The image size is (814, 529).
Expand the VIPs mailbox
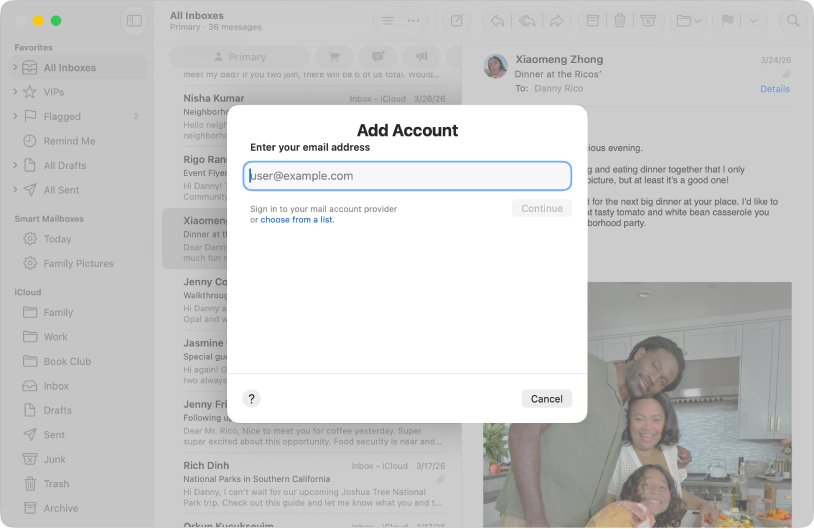(x=15, y=92)
